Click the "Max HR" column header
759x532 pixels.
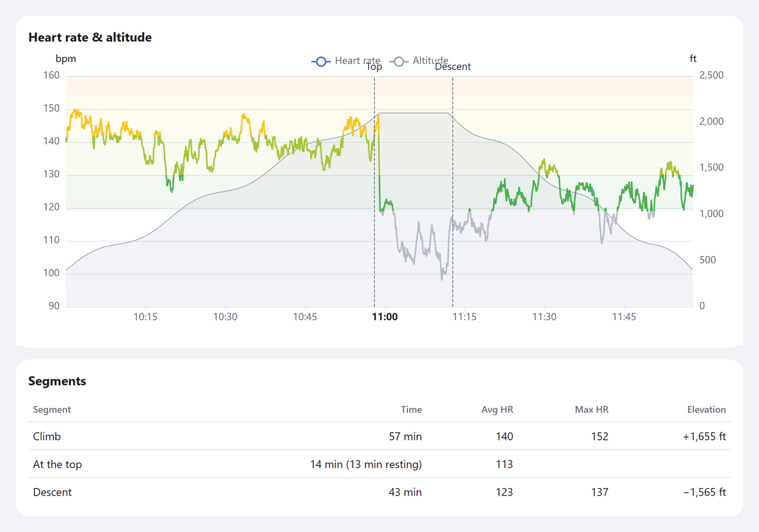click(591, 409)
